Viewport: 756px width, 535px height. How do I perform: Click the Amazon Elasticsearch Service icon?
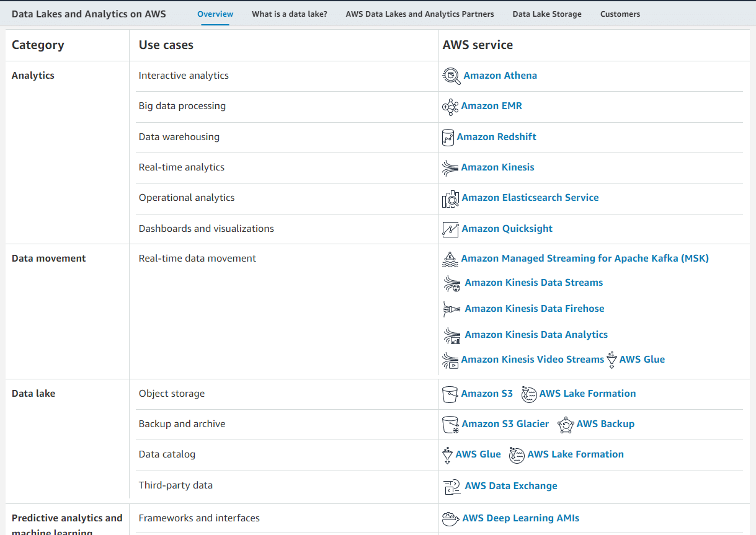coord(450,198)
